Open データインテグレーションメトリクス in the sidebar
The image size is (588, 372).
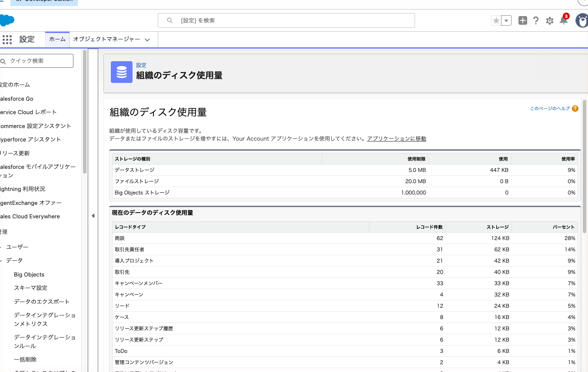pos(45,319)
